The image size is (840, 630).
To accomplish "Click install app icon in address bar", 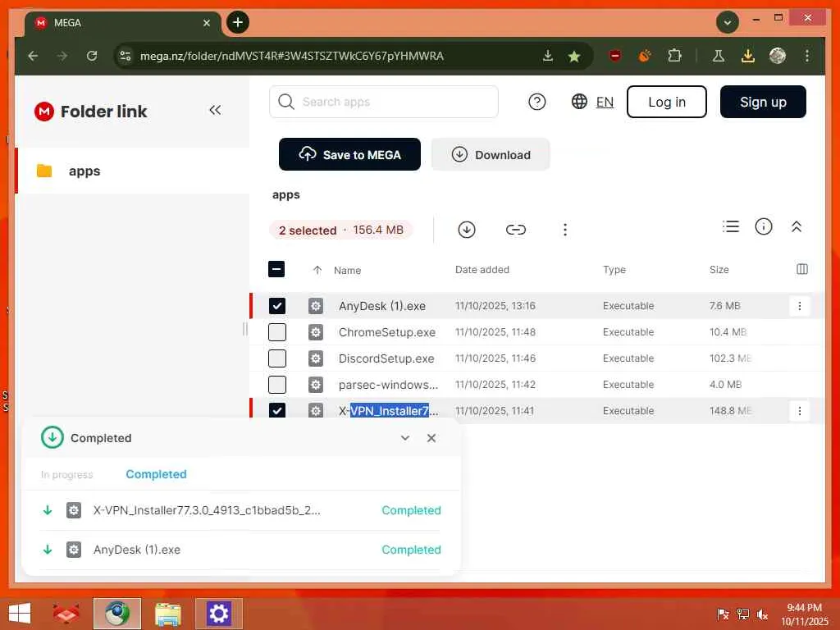I will (547, 56).
